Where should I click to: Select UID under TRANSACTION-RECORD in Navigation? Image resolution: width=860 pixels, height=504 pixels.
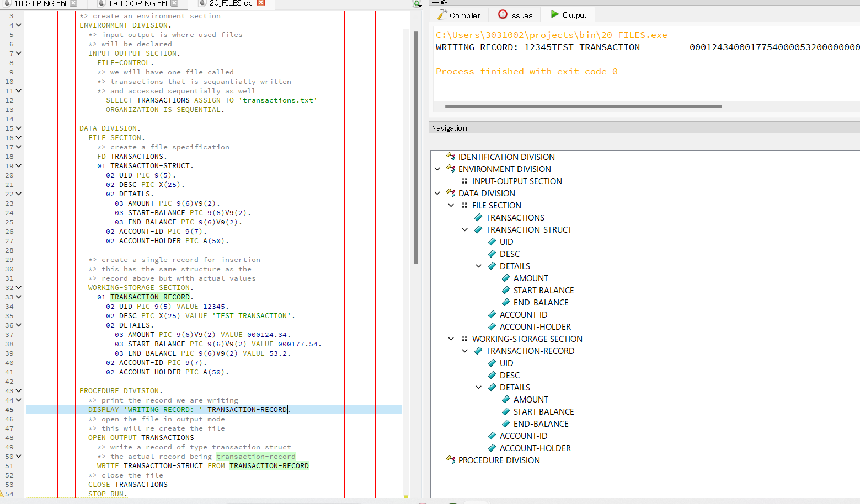pyautogui.click(x=506, y=363)
